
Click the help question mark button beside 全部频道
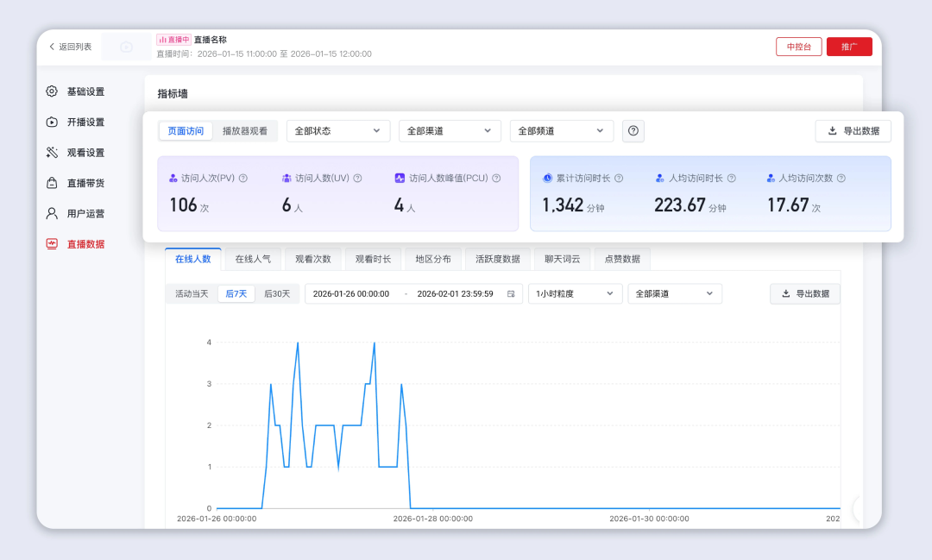[633, 131]
